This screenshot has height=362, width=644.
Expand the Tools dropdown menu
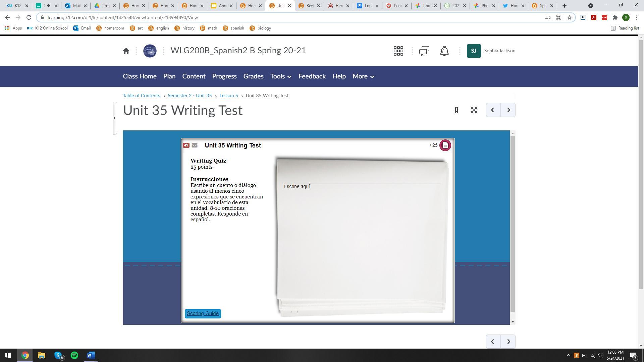tap(280, 76)
